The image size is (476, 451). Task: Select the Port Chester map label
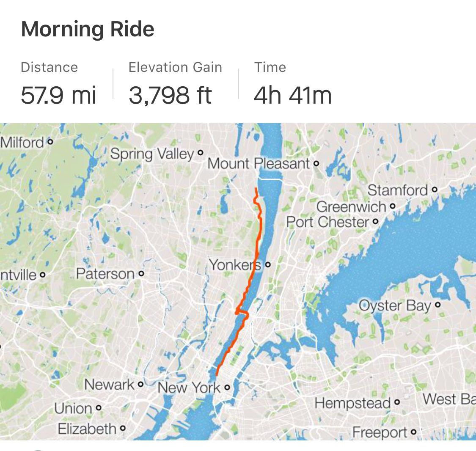(327, 222)
